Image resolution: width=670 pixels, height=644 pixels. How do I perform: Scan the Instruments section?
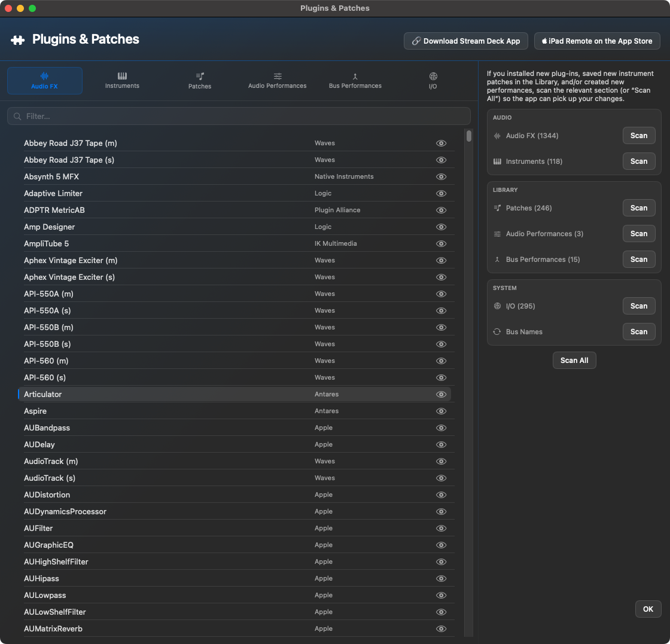639,161
